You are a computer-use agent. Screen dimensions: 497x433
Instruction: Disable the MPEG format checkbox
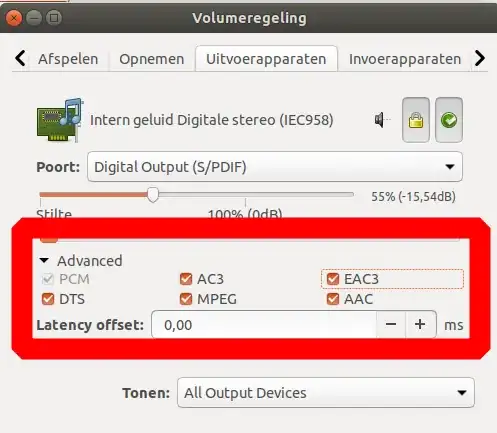[x=186, y=299]
